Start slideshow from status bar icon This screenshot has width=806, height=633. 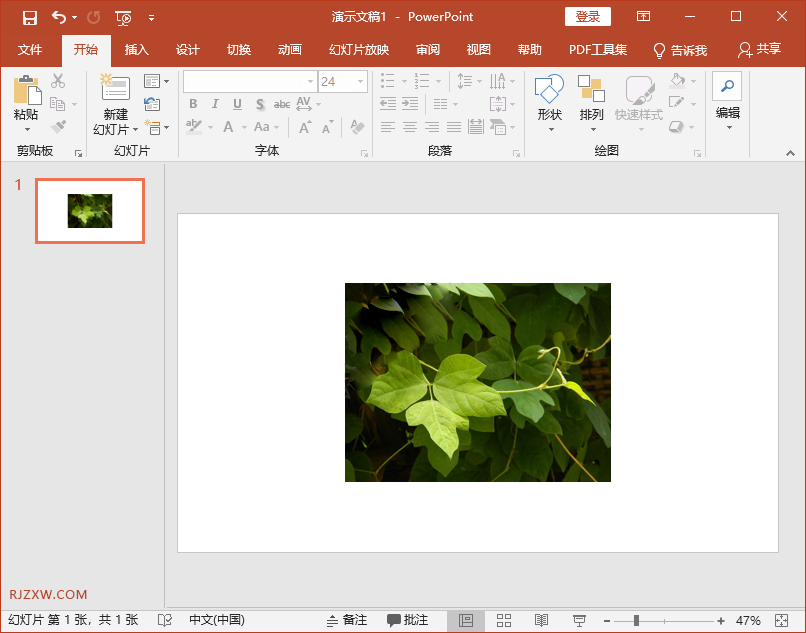pos(579,620)
